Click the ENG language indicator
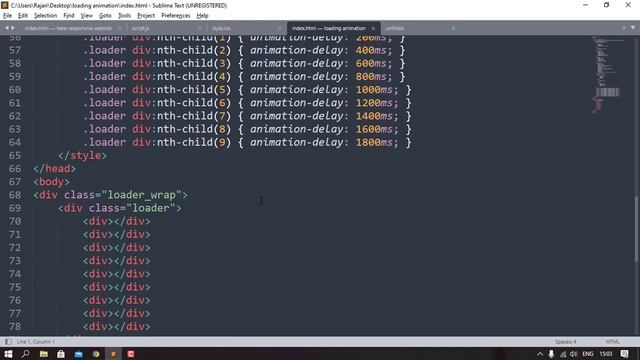Viewport: 640px width, 360px height. (x=588, y=354)
